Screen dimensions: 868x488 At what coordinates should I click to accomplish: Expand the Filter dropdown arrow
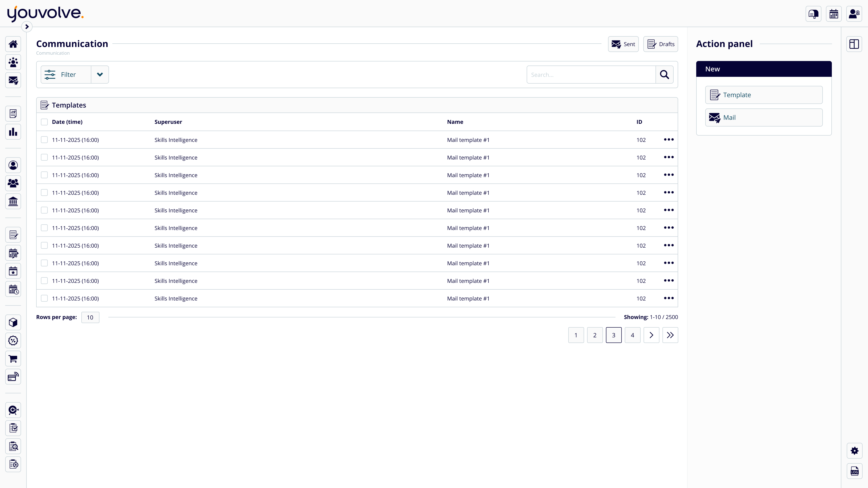click(100, 74)
